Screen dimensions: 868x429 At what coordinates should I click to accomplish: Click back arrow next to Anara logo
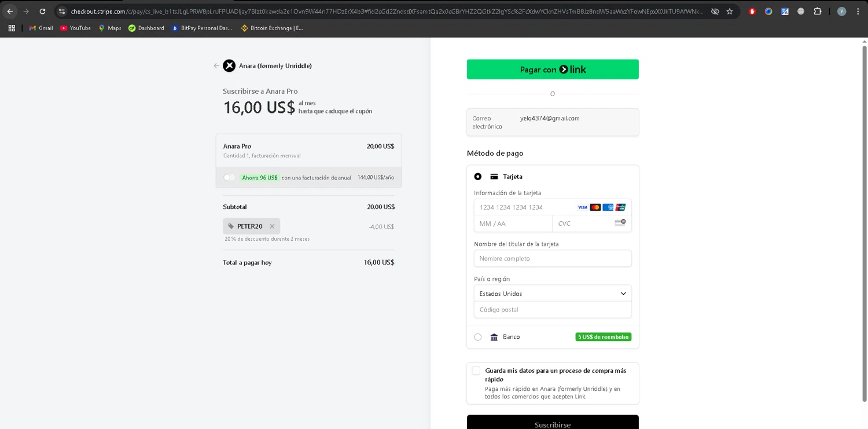click(216, 66)
